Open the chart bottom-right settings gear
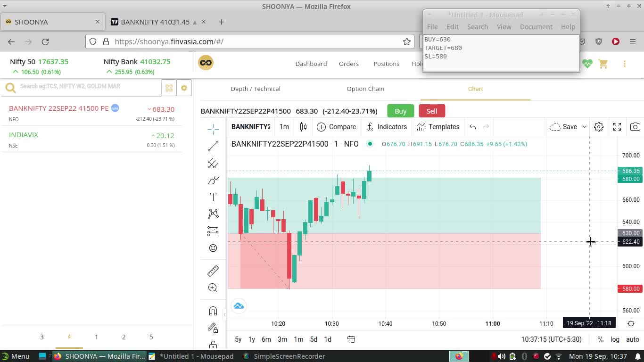 click(x=631, y=323)
